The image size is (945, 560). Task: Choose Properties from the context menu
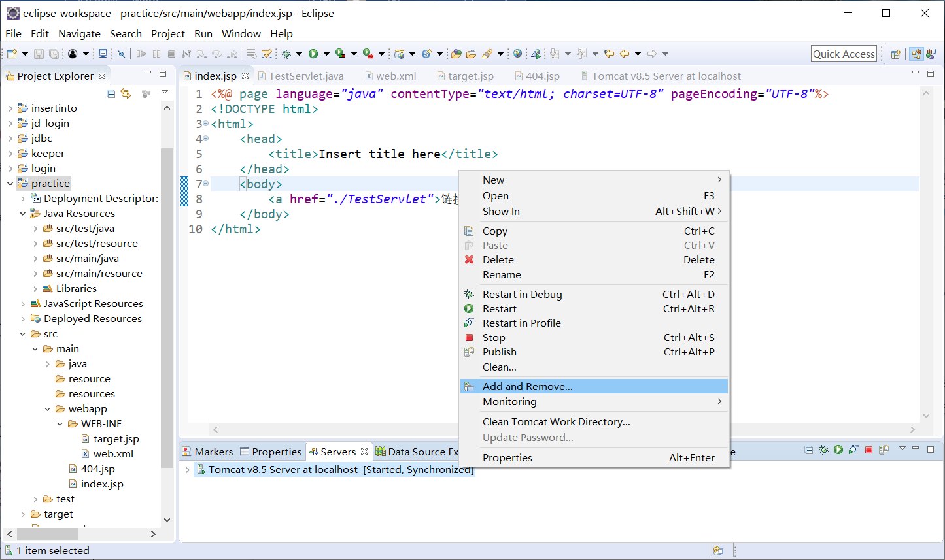pos(594,457)
